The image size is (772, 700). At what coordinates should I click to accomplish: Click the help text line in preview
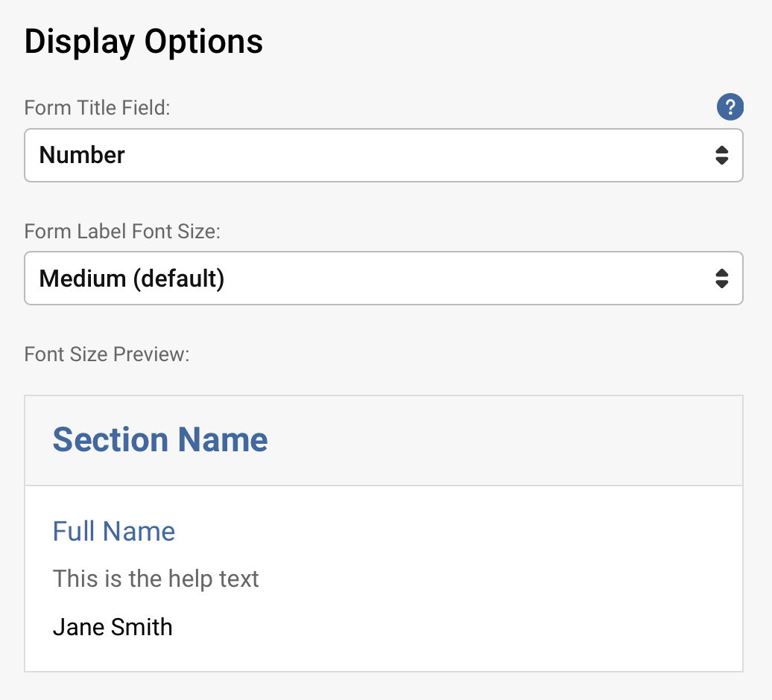point(156,579)
